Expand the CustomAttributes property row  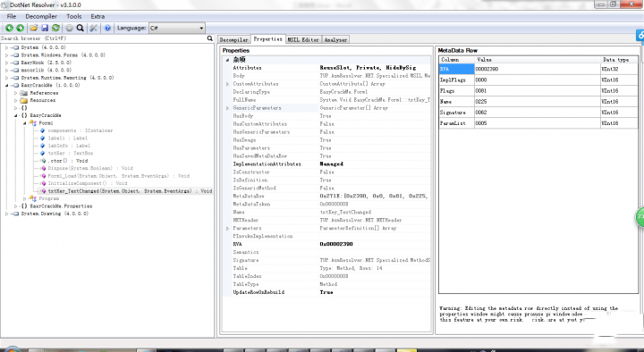(227, 84)
